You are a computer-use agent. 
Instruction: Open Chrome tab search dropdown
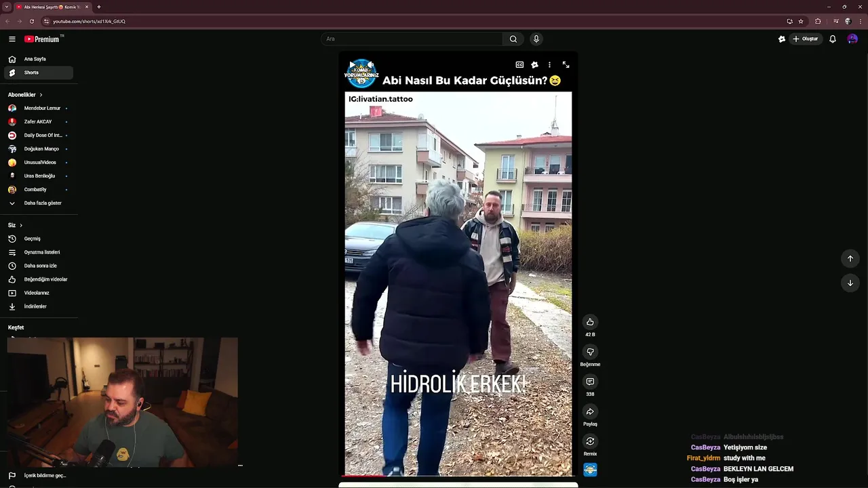pyautogui.click(x=7, y=7)
